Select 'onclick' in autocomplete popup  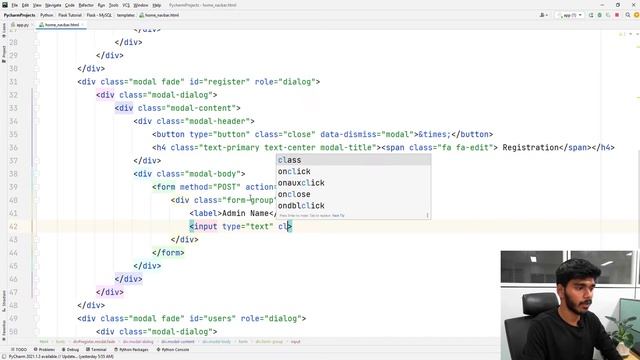tap(353, 171)
